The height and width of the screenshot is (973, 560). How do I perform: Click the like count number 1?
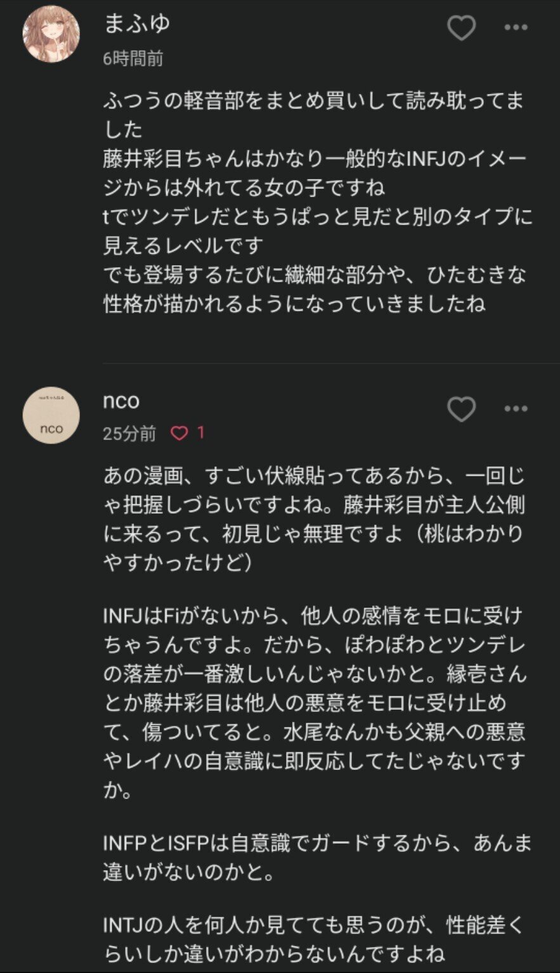pos(200,431)
